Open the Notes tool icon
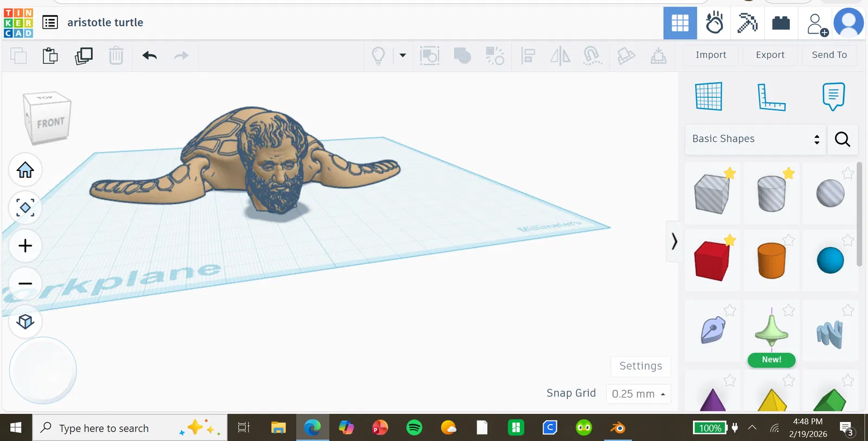 (x=834, y=96)
